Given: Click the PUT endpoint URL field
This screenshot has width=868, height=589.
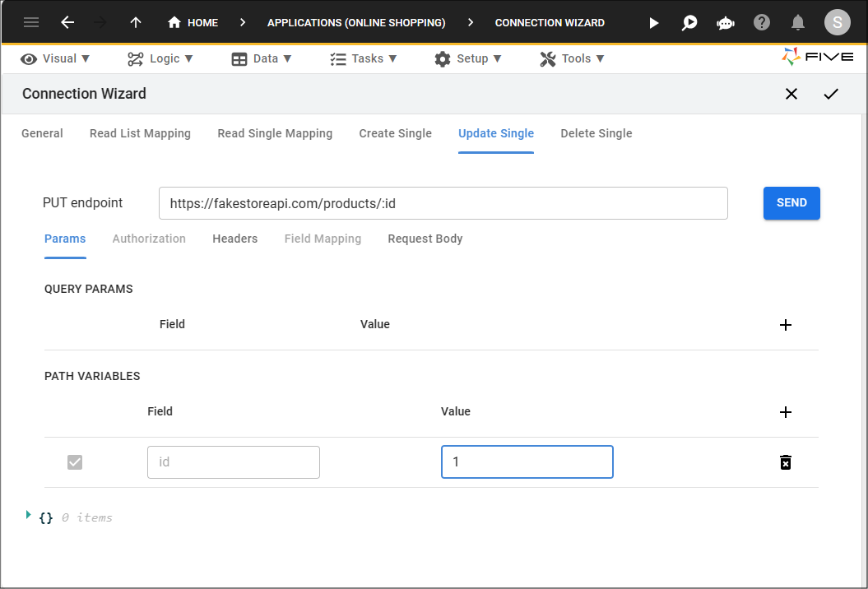Looking at the screenshot, I should (443, 203).
